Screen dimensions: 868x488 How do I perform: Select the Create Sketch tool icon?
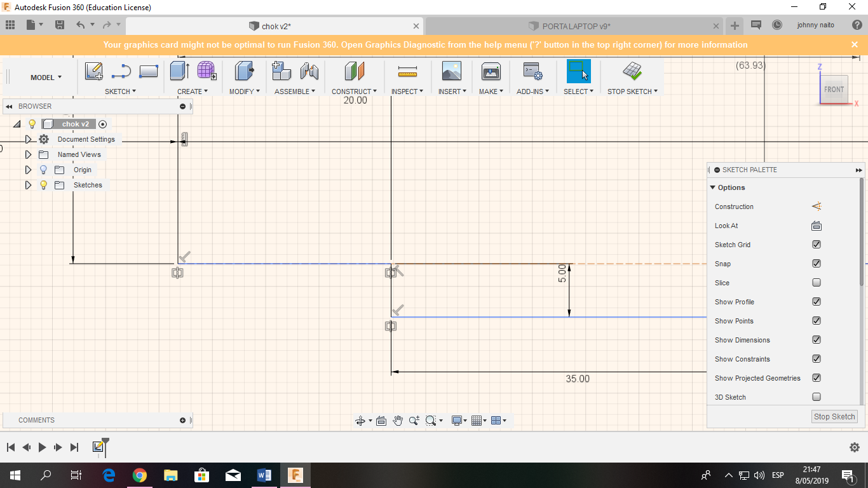94,71
